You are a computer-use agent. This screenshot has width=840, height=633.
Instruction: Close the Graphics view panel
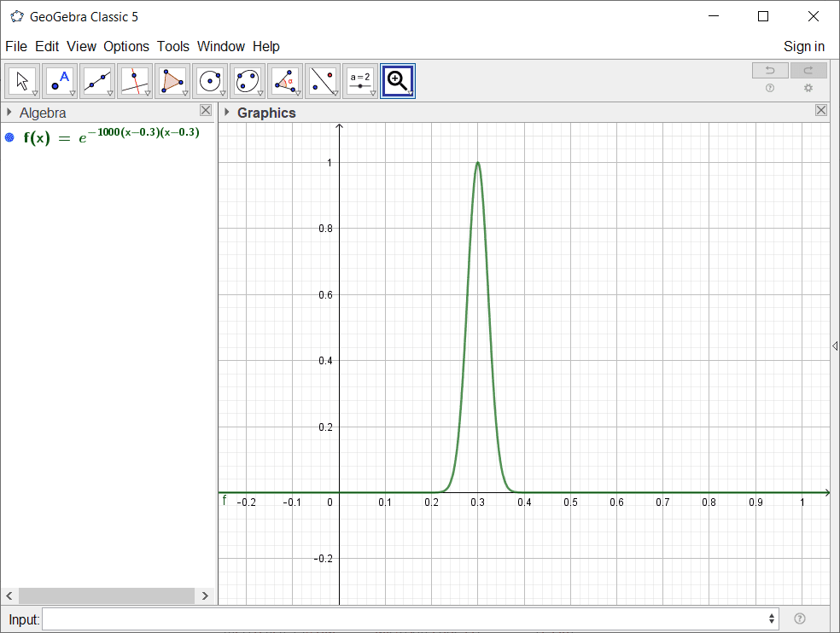click(821, 110)
